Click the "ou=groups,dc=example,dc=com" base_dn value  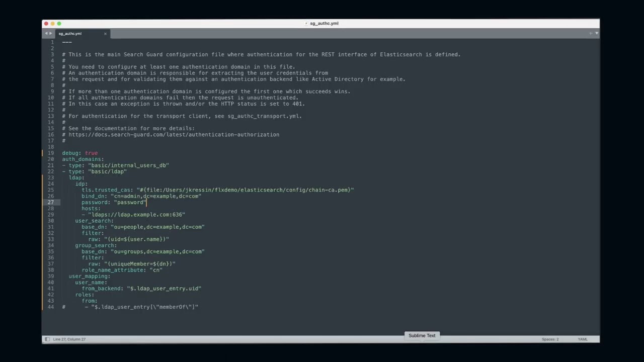[x=157, y=251]
